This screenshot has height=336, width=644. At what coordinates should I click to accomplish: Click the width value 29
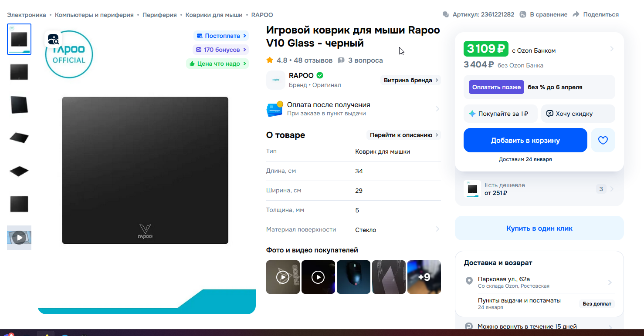[359, 191]
